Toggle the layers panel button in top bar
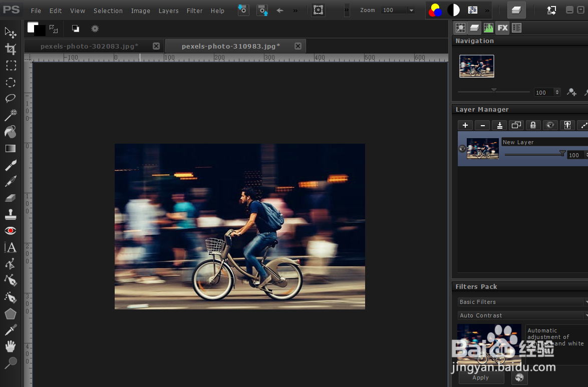 [x=516, y=10]
